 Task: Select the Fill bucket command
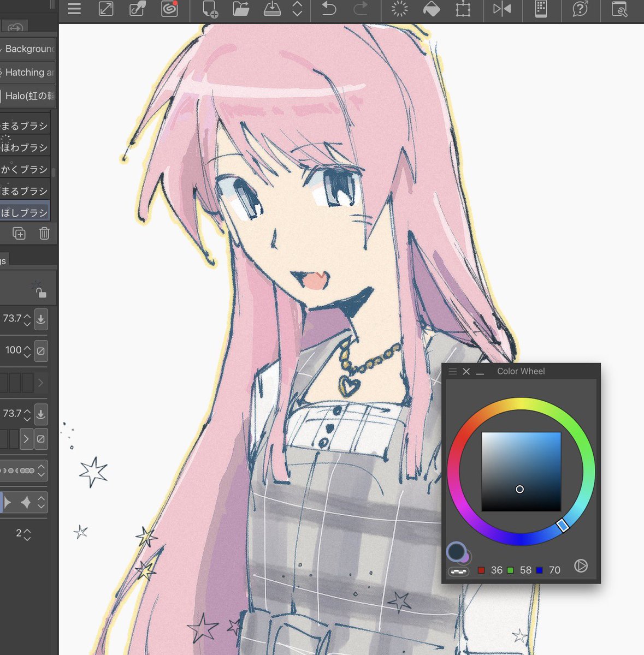(x=432, y=9)
